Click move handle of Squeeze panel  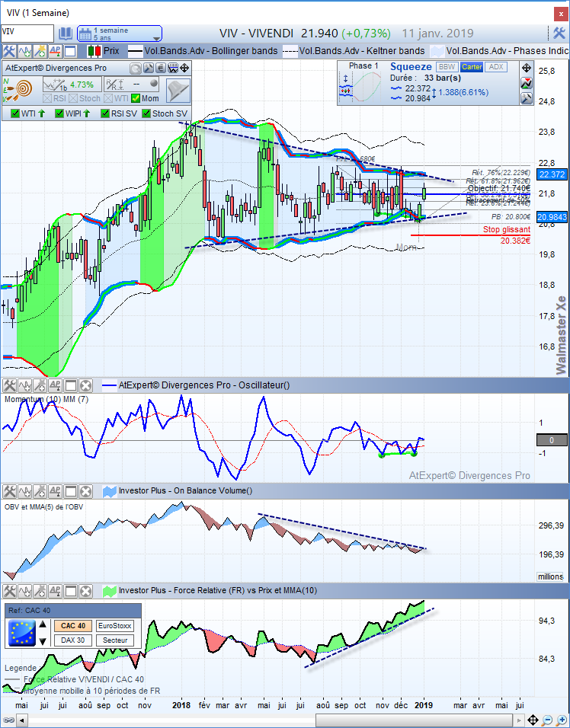tap(527, 69)
